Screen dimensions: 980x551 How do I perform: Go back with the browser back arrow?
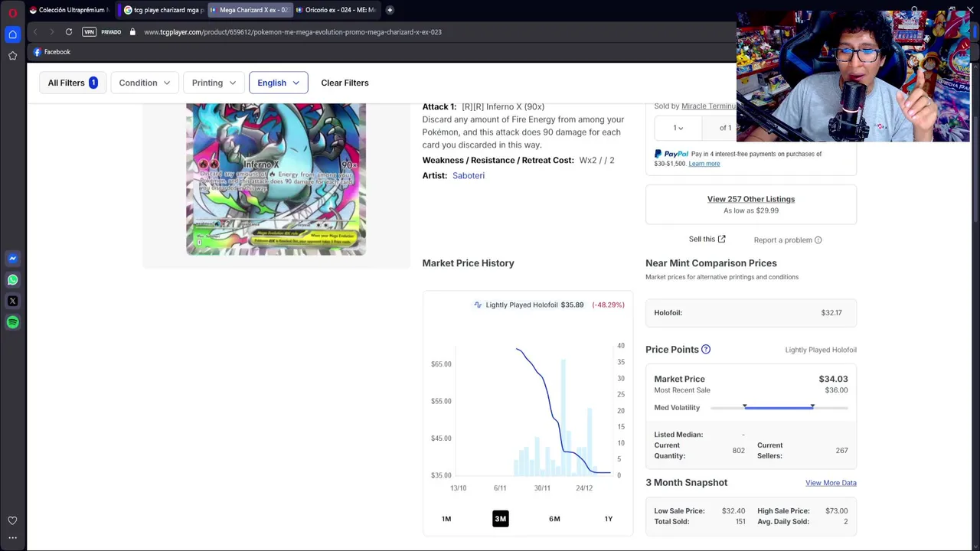coord(35,32)
